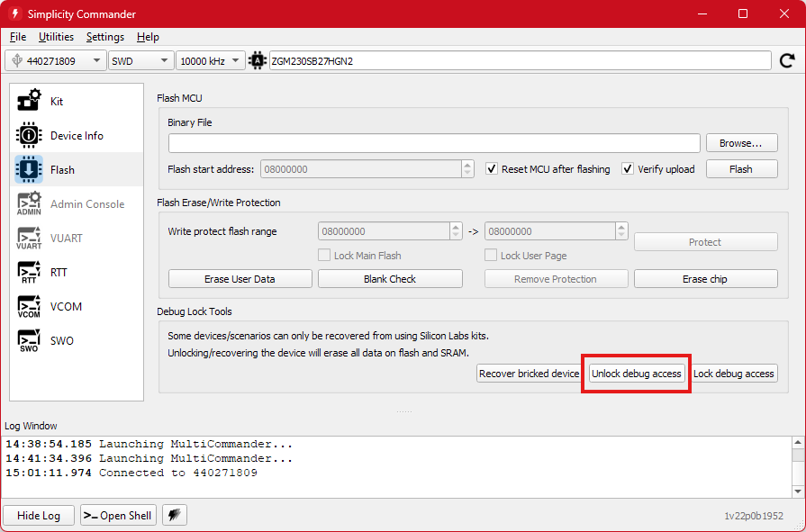This screenshot has height=532, width=806.
Task: Disable Verify upload
Action: tap(627, 169)
